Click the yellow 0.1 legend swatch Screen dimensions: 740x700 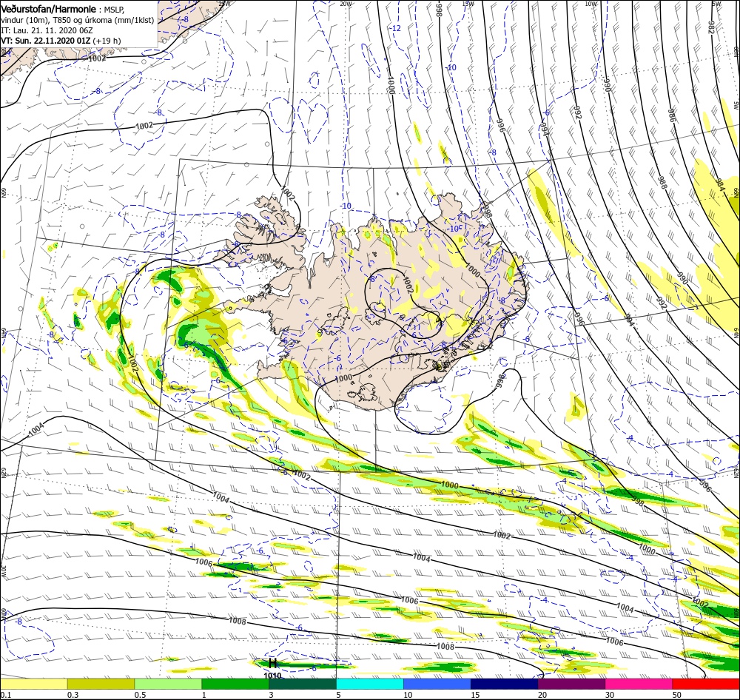point(34,684)
